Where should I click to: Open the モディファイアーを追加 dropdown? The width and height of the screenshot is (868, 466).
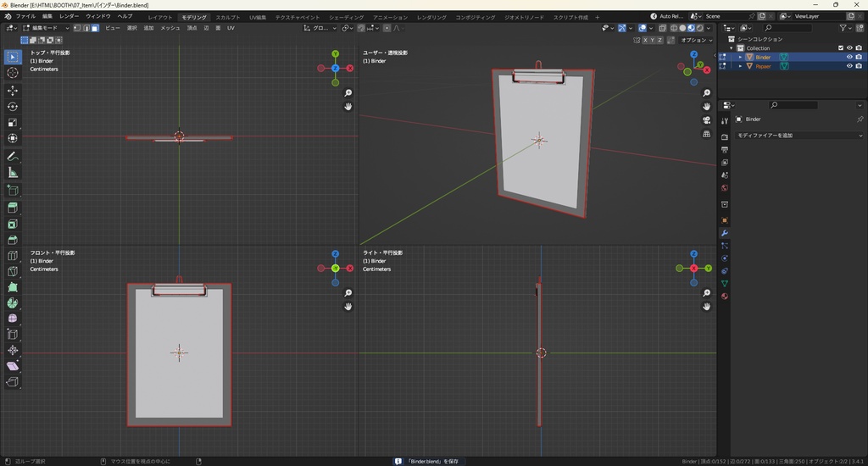pyautogui.click(x=798, y=136)
